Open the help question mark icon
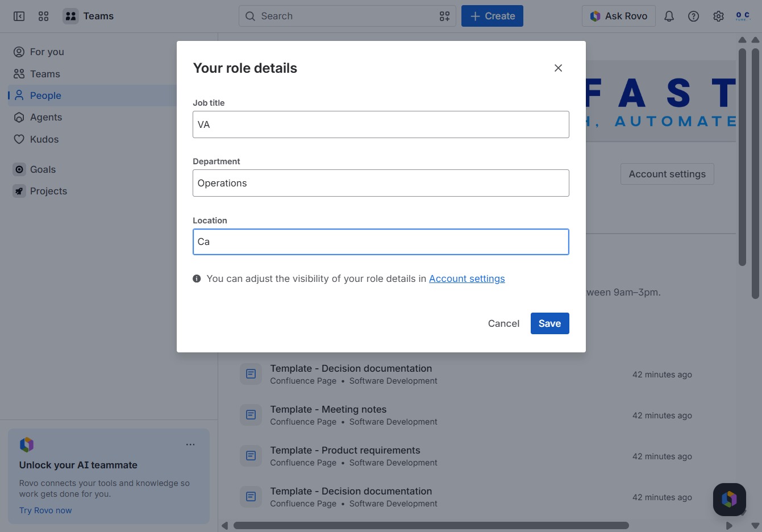The width and height of the screenshot is (762, 532). click(x=693, y=16)
